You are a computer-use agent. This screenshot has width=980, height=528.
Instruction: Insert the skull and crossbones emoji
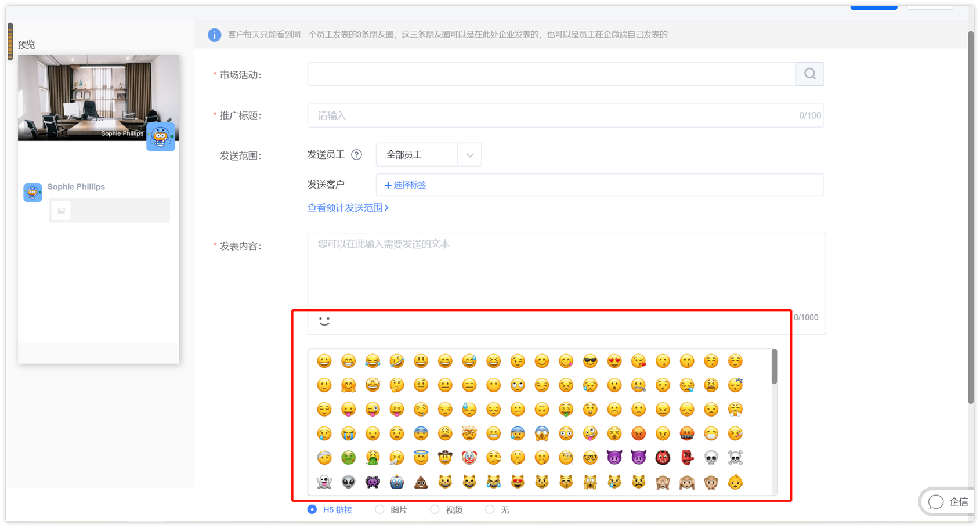735,458
